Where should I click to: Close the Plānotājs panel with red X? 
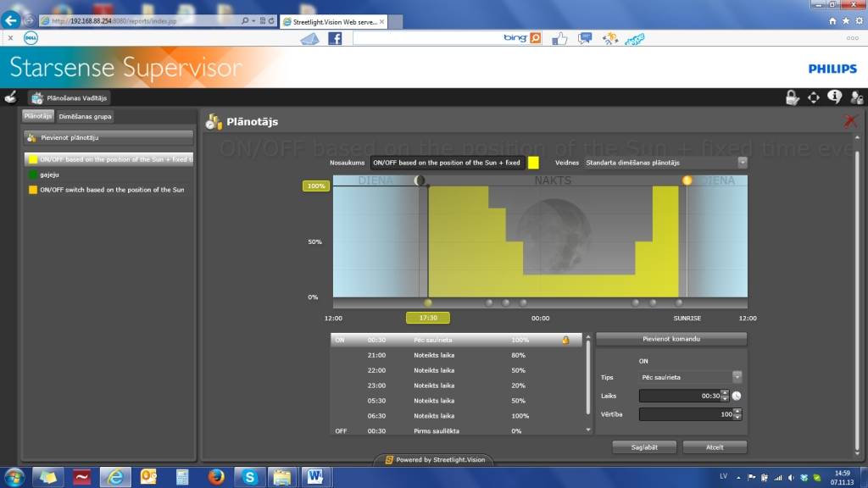click(x=850, y=120)
